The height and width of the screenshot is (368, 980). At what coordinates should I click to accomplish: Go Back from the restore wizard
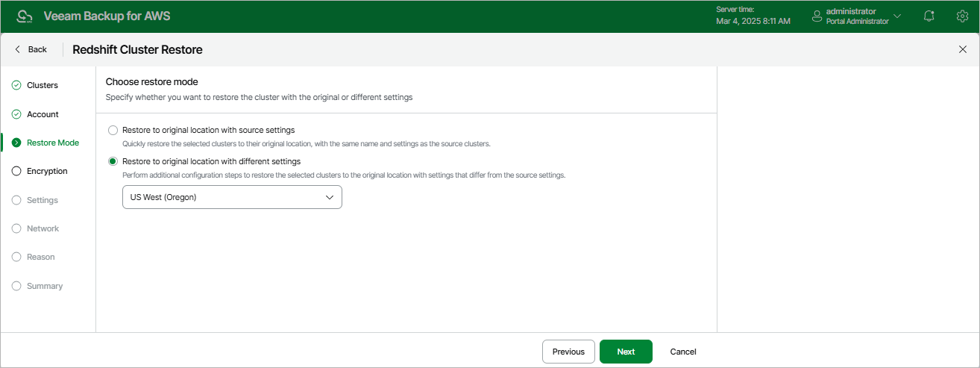tap(31, 49)
